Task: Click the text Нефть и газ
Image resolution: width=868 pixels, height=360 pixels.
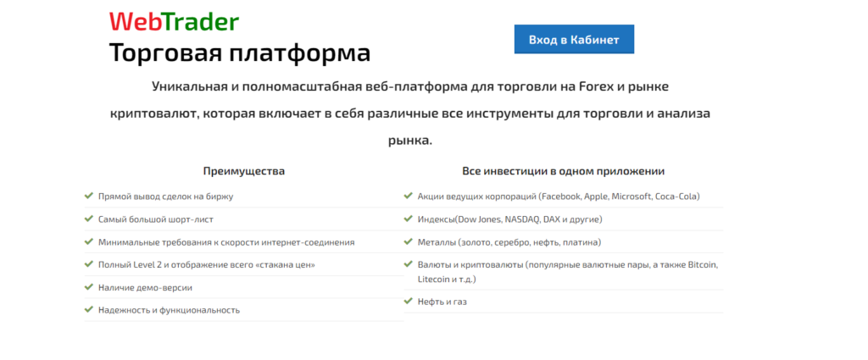Action: pyautogui.click(x=442, y=302)
